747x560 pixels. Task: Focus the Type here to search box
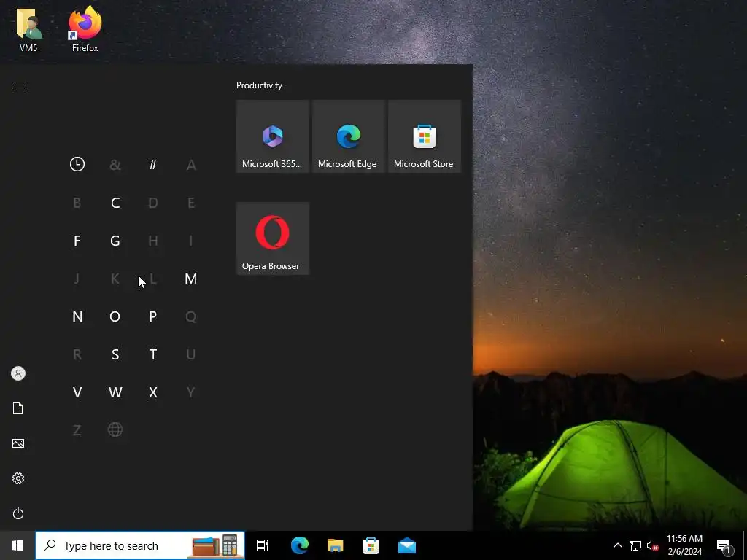tap(140, 545)
